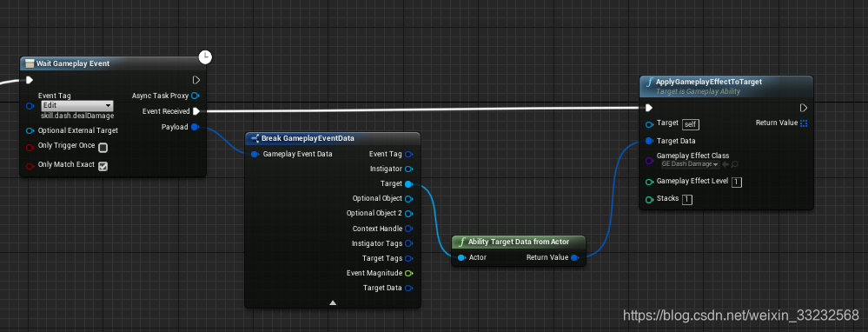Click the Target self input pin

(x=649, y=124)
